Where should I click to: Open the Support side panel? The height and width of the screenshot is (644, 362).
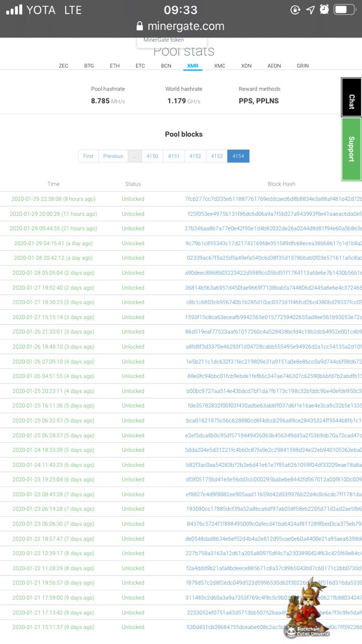[x=351, y=149]
